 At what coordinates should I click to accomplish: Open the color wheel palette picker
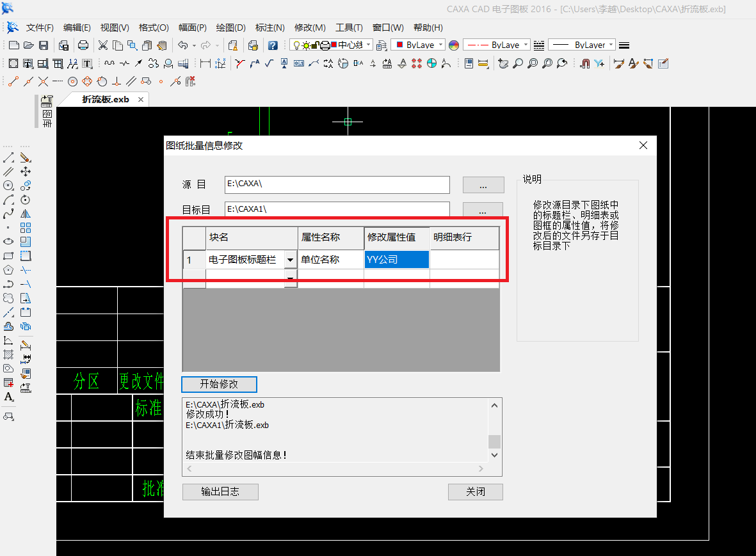coord(453,45)
